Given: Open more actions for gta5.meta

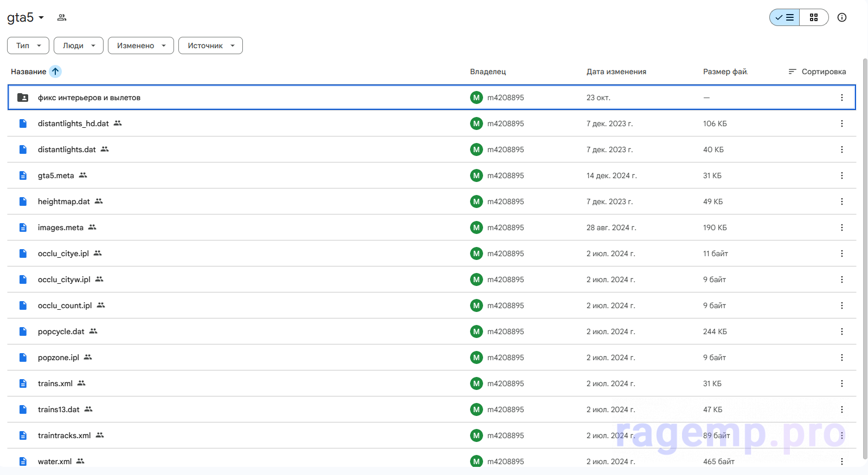Looking at the screenshot, I should (841, 175).
